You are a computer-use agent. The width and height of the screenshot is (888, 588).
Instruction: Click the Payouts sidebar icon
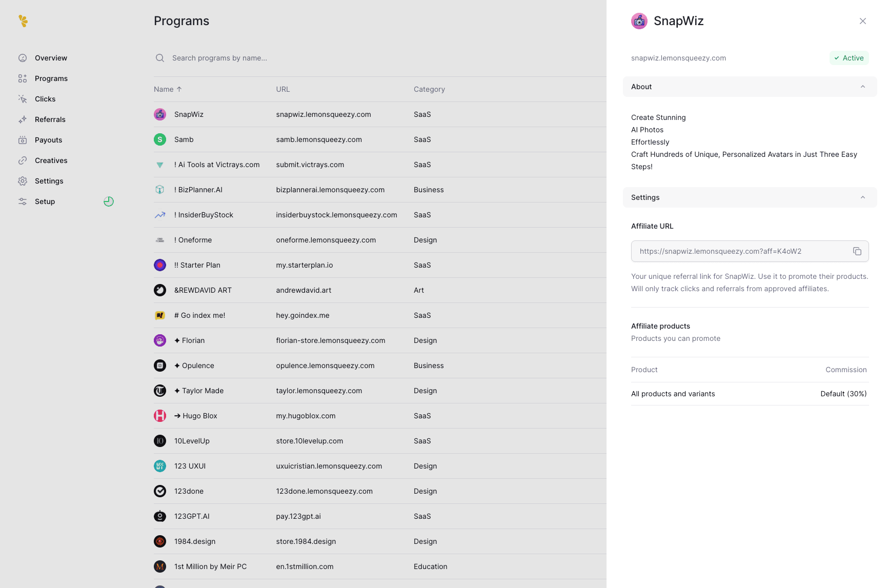click(x=23, y=140)
